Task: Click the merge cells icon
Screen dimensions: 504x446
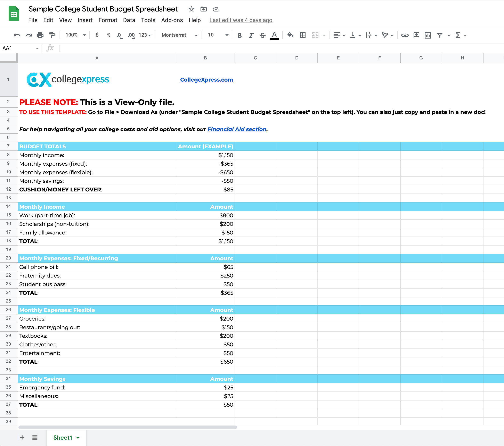Action: (x=315, y=34)
